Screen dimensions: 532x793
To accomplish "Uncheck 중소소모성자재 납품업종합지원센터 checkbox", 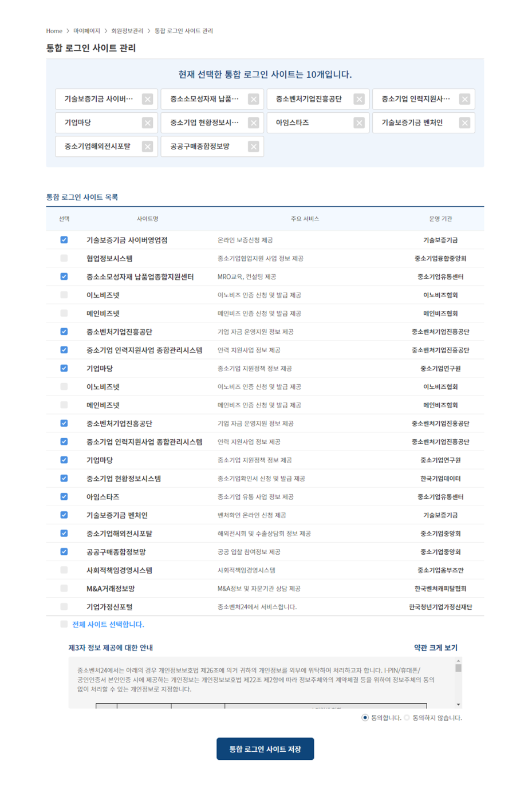I will click(x=64, y=277).
